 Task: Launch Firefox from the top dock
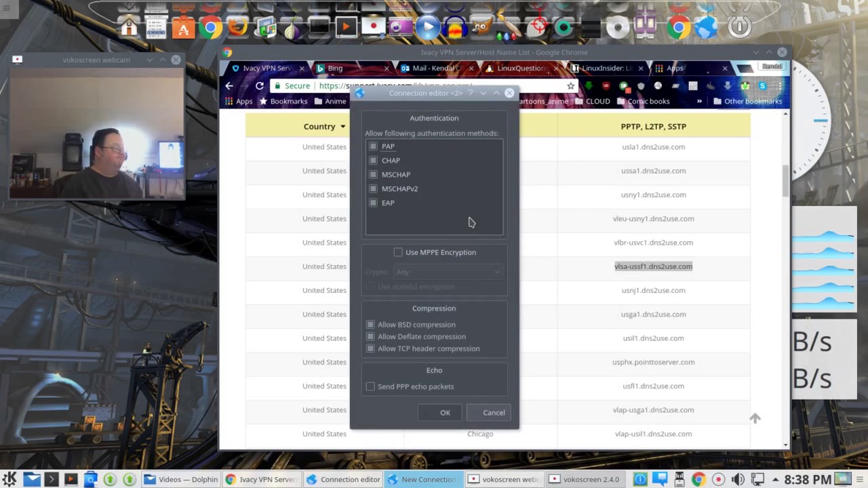tap(237, 28)
